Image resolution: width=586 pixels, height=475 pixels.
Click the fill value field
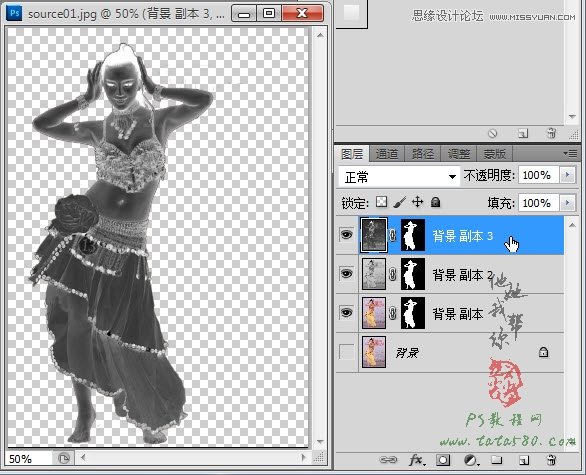pos(538,203)
